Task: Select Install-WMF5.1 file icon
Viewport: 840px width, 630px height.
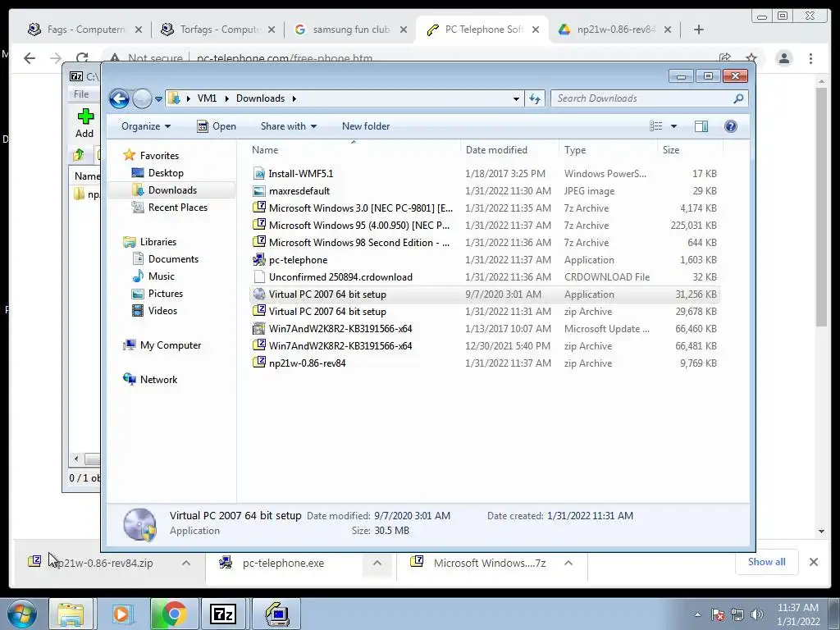Action: [259, 174]
